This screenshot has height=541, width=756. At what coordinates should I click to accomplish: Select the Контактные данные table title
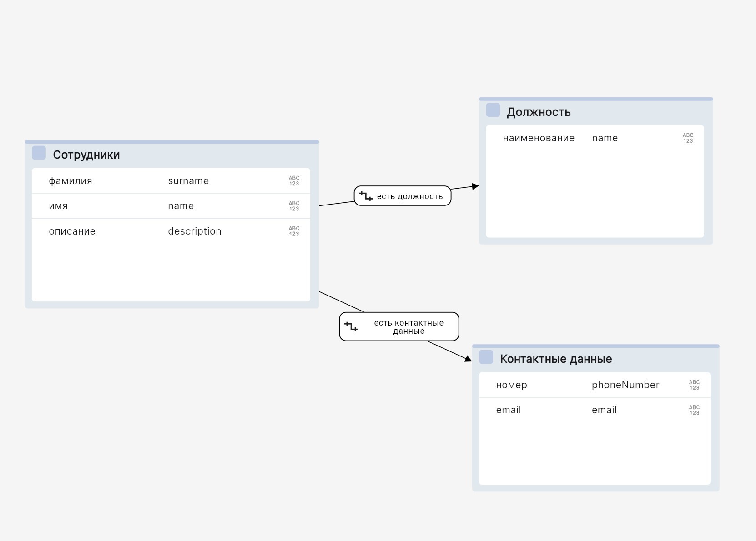tap(556, 359)
